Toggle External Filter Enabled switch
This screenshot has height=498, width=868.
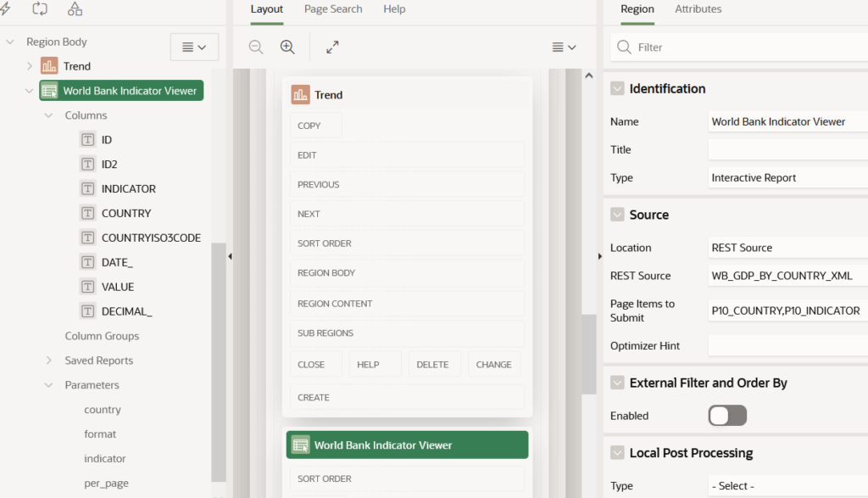coord(727,416)
